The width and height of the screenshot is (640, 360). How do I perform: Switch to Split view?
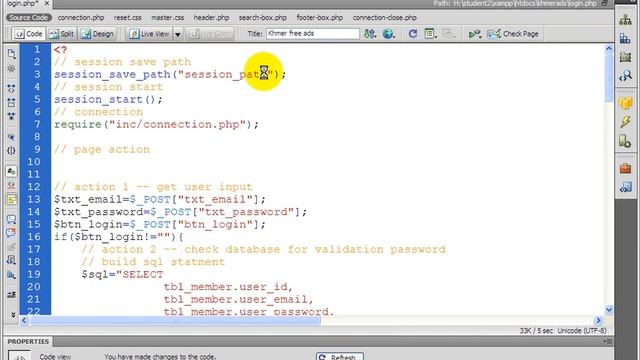coord(62,34)
